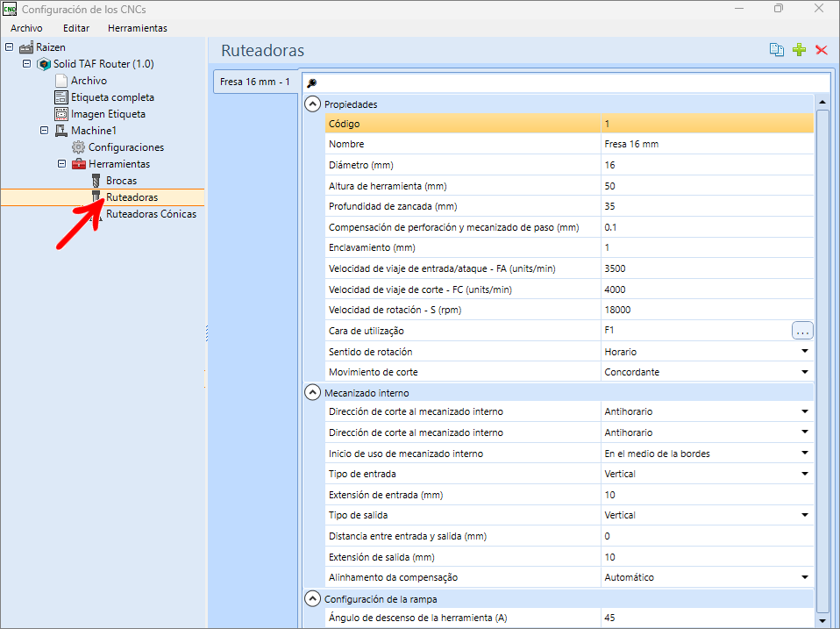Click the Solid TAF Router cube icon
Viewport: 840px width, 629px height.
[43, 64]
